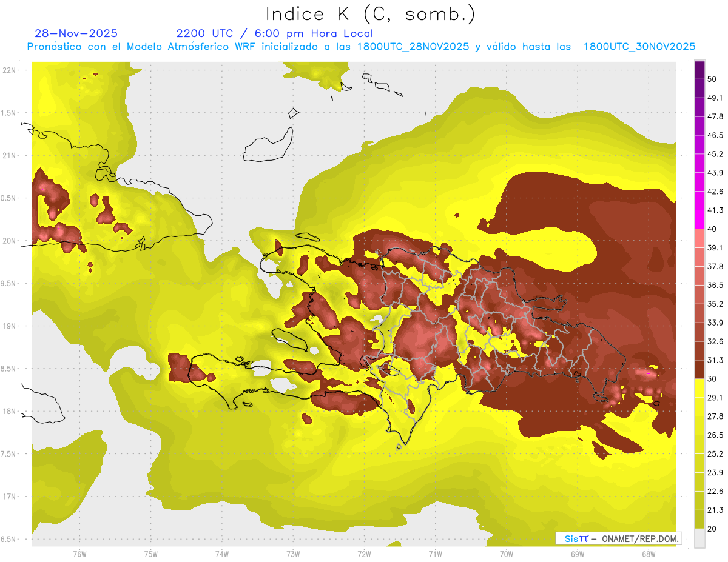
Task: Click the colorbar value "40"
Action: pyautogui.click(x=712, y=229)
